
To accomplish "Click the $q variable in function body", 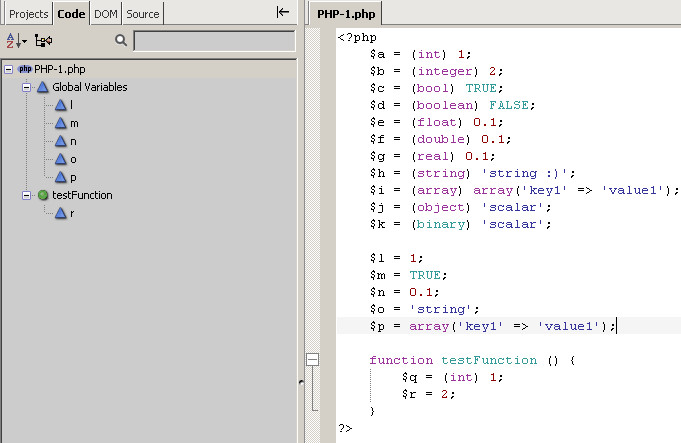I will 409,377.
